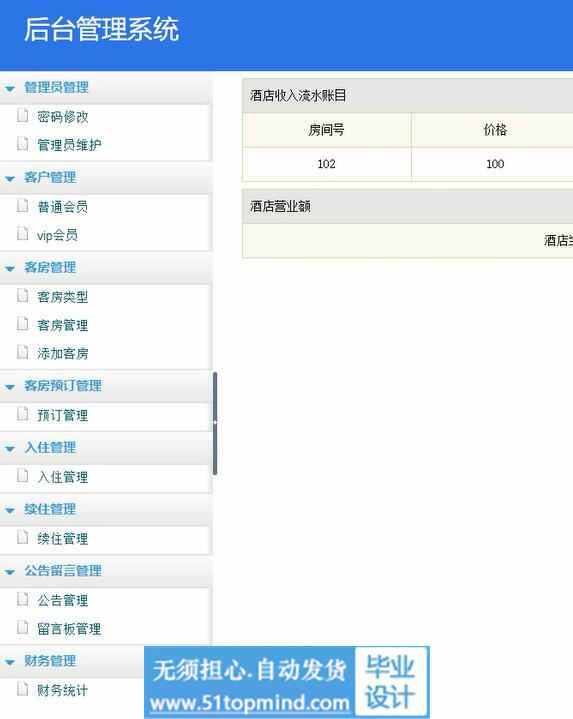Open the 入住管理 menu item
Screen dimensions: 573x719
click(63, 477)
